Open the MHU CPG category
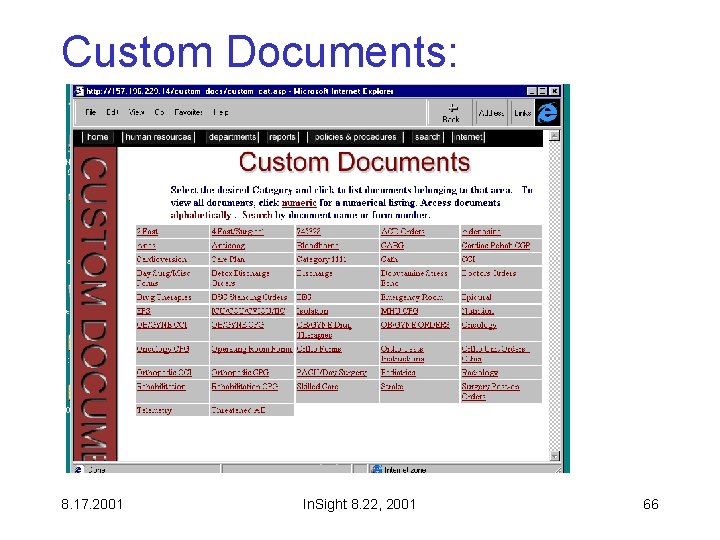The width and height of the screenshot is (720, 540). pos(399,311)
